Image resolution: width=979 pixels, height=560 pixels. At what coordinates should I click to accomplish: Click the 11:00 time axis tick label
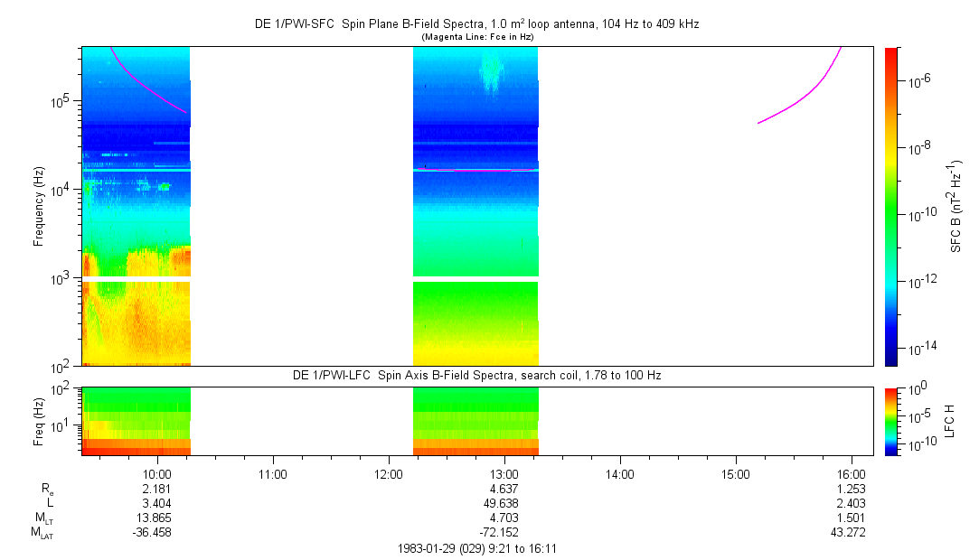pos(273,472)
